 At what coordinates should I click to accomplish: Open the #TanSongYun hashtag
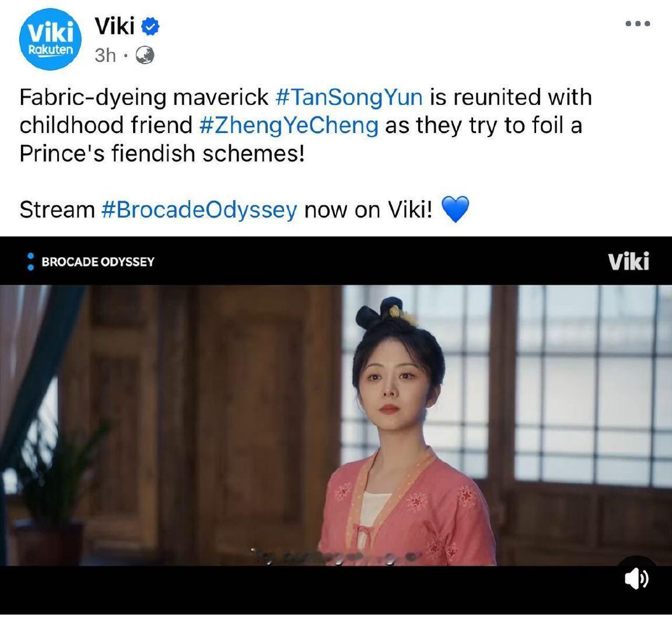click(x=348, y=97)
